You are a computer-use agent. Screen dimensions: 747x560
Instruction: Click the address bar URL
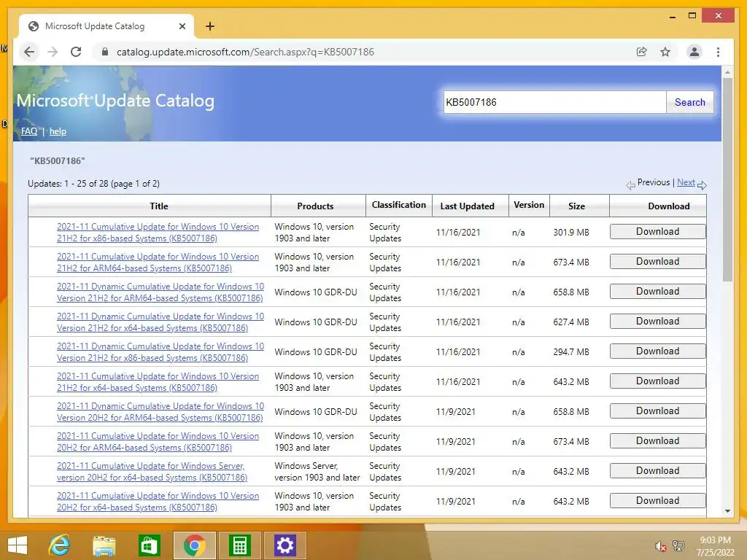tap(245, 52)
